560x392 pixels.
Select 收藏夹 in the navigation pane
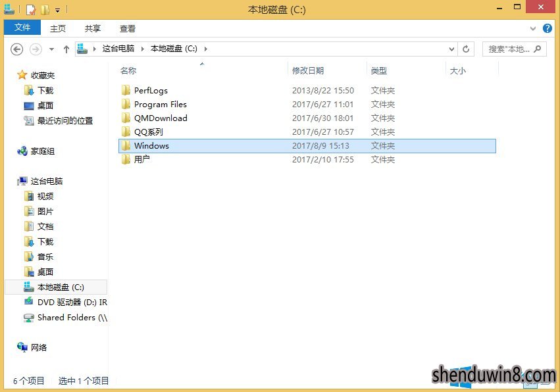point(43,76)
